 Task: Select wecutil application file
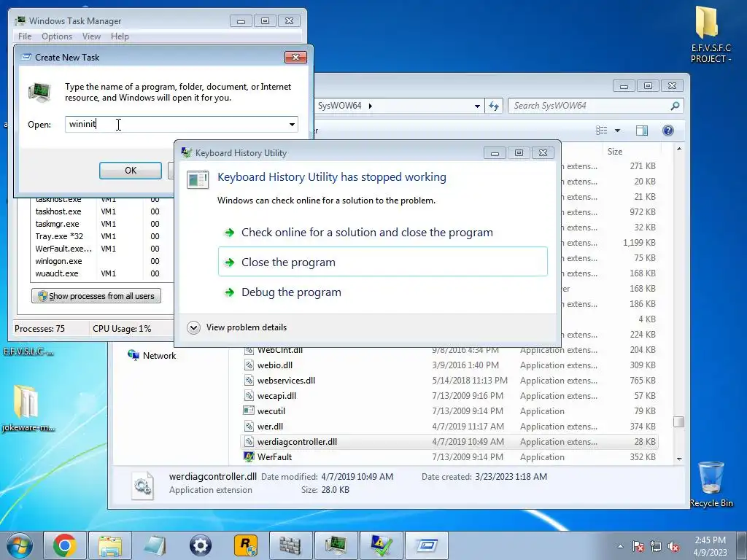coord(271,411)
